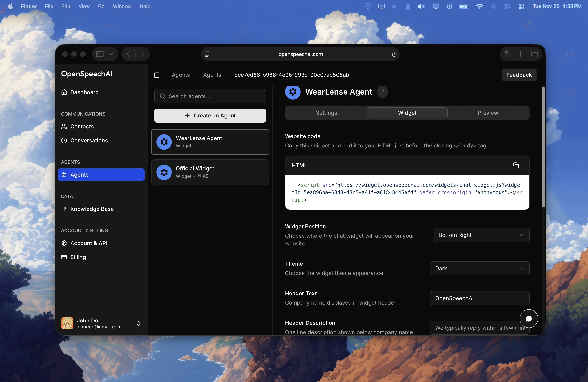588x382 pixels.
Task: Click second Agents breadcrumb
Action: [x=212, y=75]
